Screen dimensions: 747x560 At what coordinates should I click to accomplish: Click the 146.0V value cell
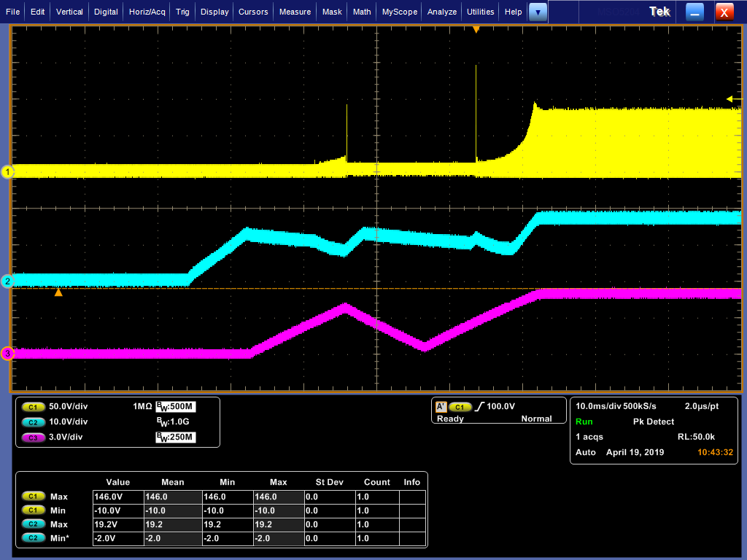pyautogui.click(x=118, y=497)
